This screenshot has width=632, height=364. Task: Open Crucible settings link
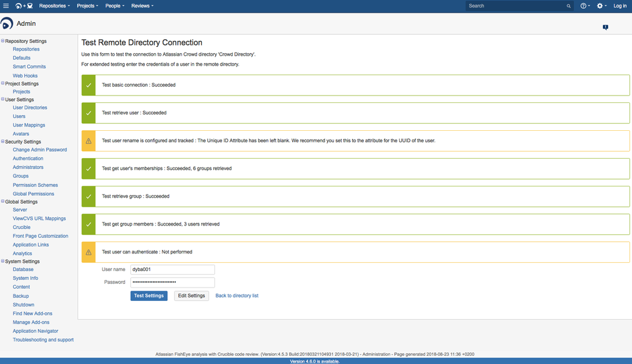(22, 227)
